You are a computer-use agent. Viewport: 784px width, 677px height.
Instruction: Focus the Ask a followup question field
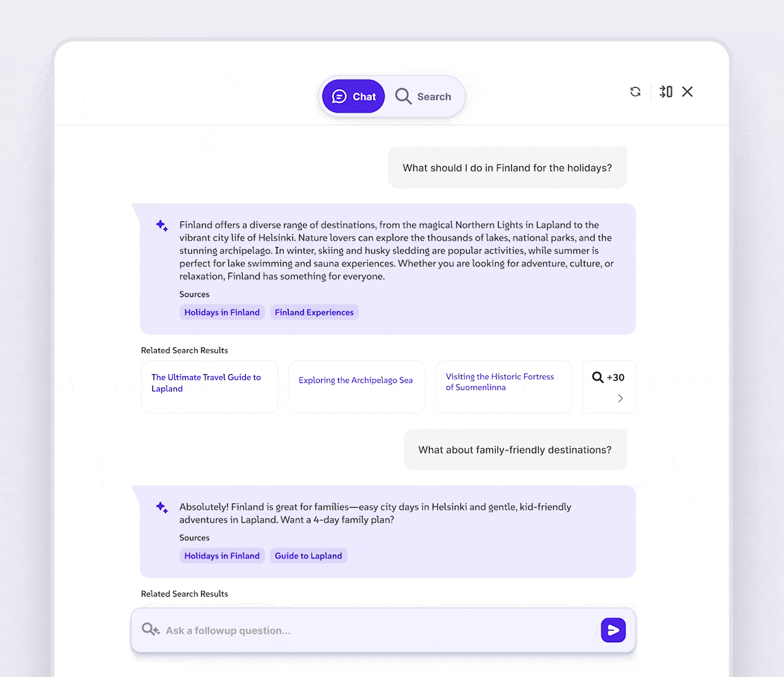376,631
